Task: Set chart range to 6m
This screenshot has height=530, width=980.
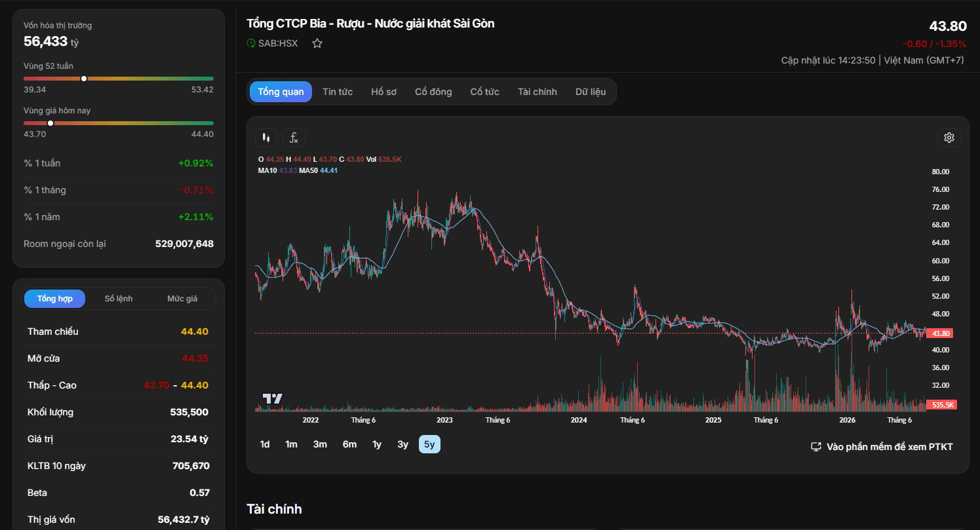Action: (x=349, y=445)
